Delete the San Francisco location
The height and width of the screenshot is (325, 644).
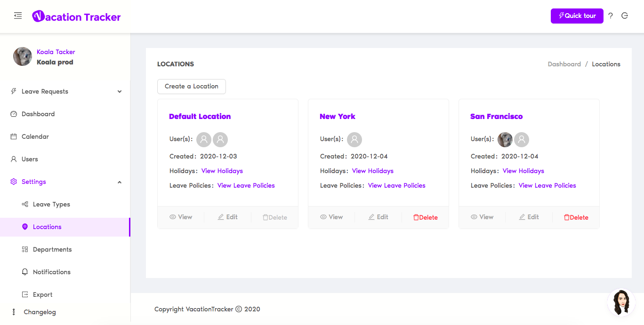point(576,217)
